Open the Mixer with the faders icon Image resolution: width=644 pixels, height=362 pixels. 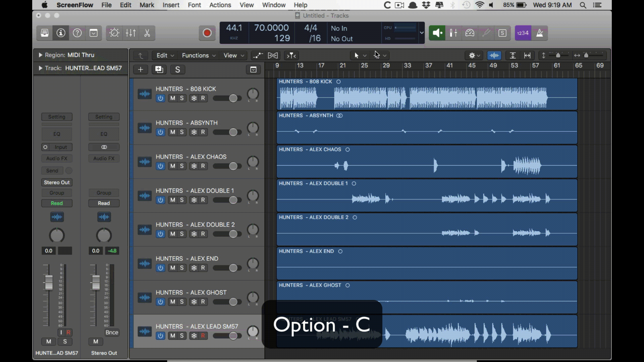453,33
